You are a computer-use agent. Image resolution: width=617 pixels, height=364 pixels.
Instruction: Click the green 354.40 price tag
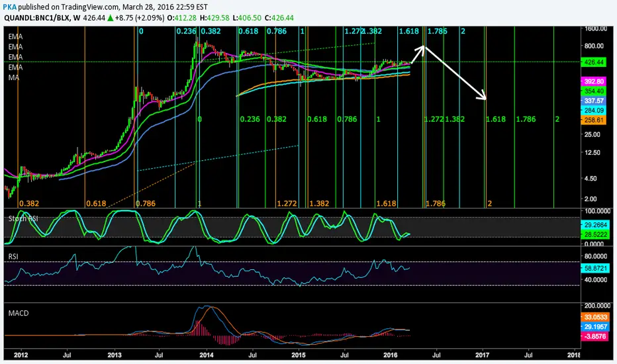(x=593, y=91)
